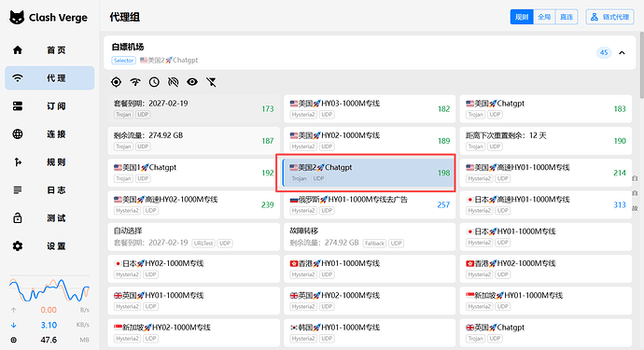
Task: Click the download arrow traffic icon
Action: (x=14, y=325)
